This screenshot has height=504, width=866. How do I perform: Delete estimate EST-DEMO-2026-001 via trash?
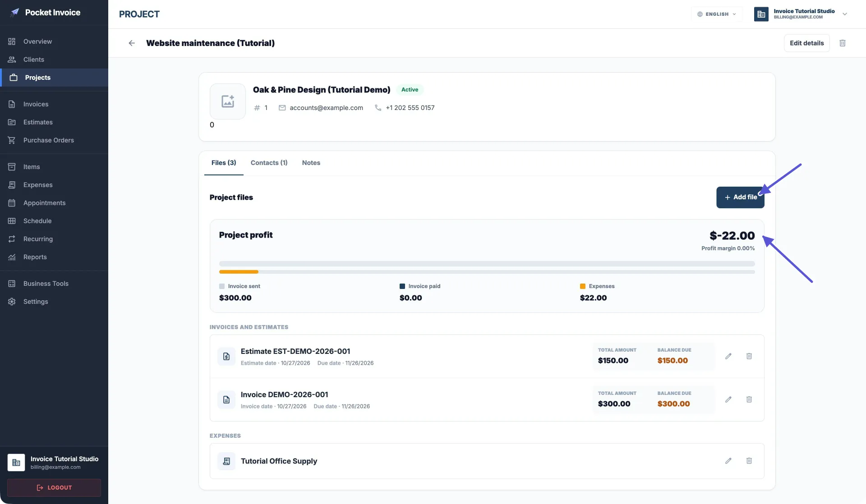point(749,356)
